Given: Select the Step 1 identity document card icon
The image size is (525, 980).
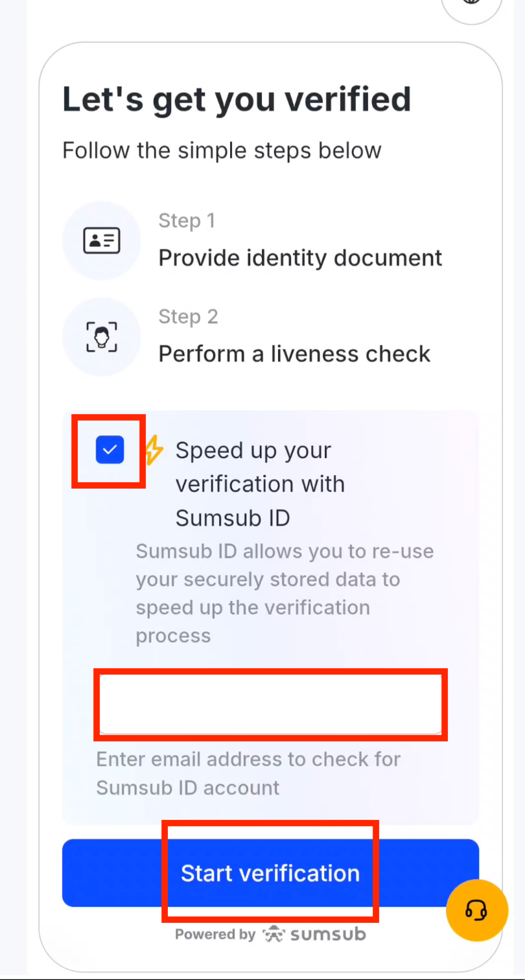Looking at the screenshot, I should [102, 240].
